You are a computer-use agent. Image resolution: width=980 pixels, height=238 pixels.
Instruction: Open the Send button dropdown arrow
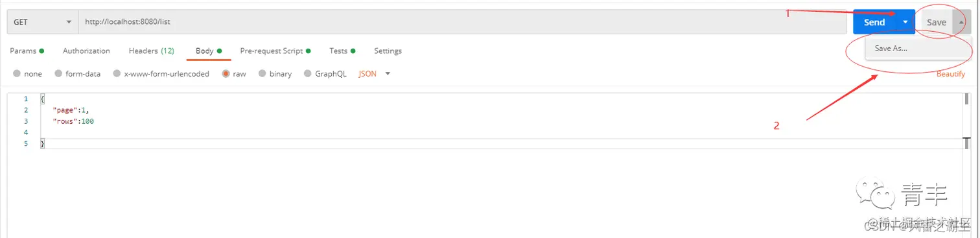pyautogui.click(x=905, y=22)
